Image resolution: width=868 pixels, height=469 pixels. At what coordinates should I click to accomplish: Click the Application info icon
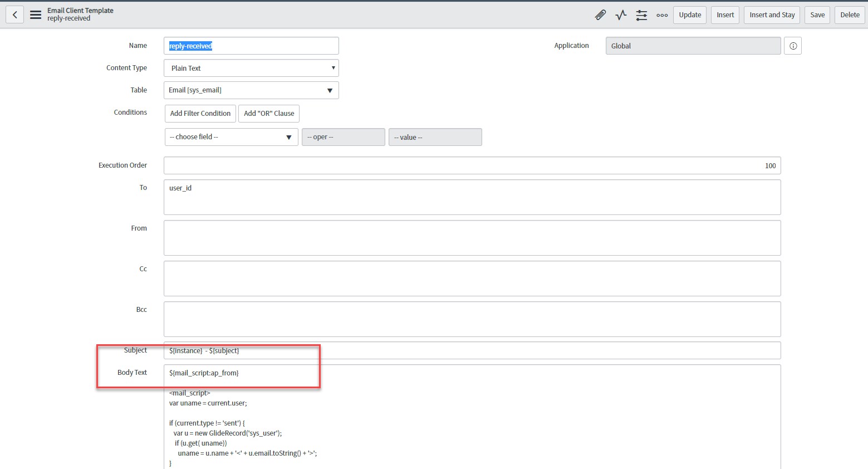(793, 46)
